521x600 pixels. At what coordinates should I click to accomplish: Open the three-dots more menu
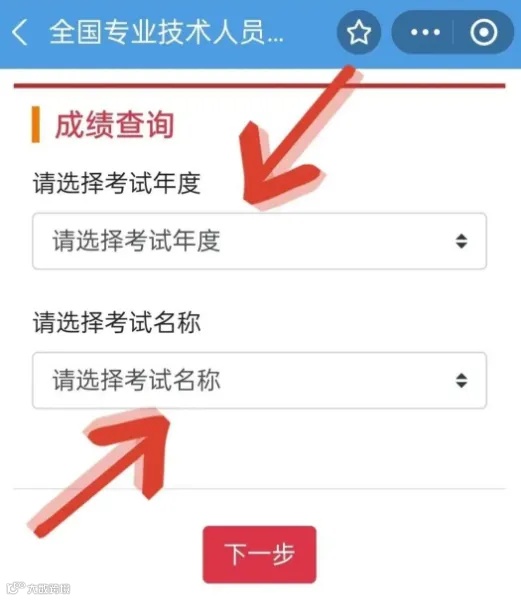[425, 32]
